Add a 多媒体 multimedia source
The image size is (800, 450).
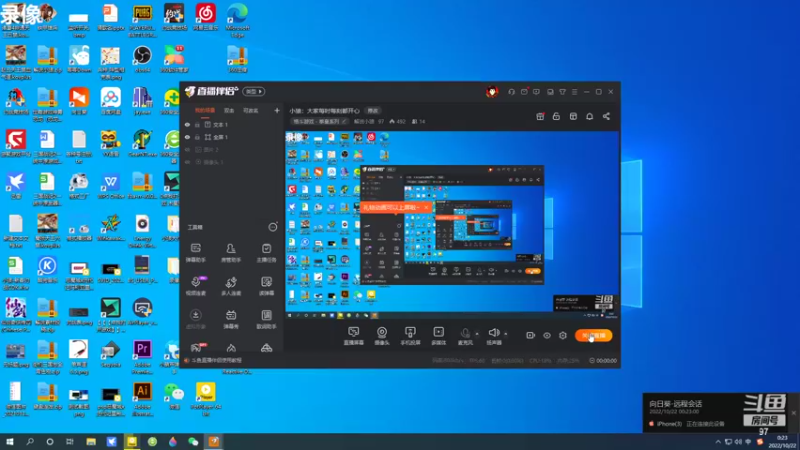438,336
